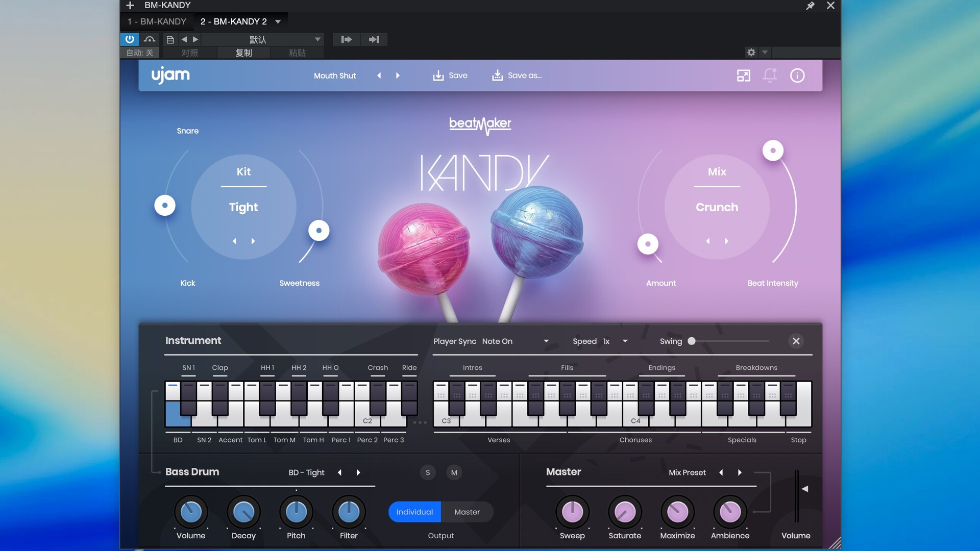
Task: Pin the plugin window
Action: pos(810,6)
